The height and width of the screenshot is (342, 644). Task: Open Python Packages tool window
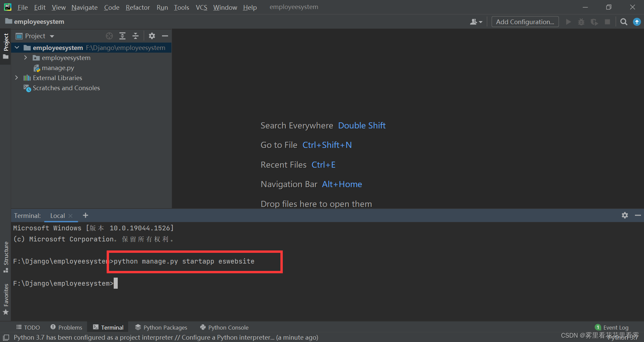(x=161, y=327)
